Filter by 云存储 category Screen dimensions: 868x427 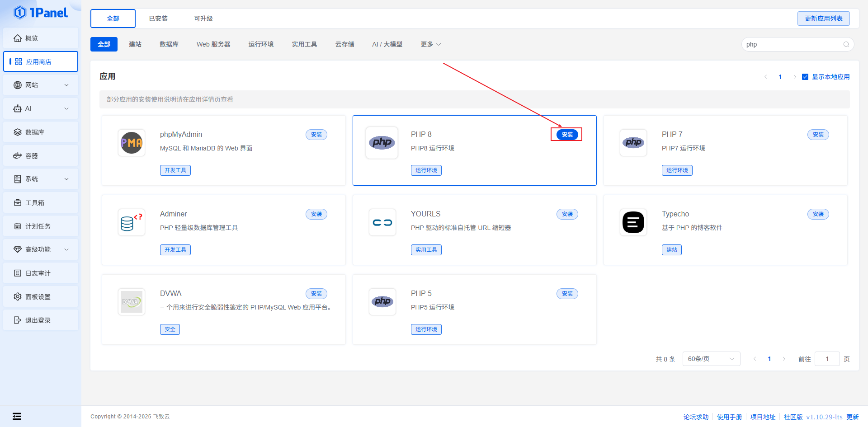point(345,44)
